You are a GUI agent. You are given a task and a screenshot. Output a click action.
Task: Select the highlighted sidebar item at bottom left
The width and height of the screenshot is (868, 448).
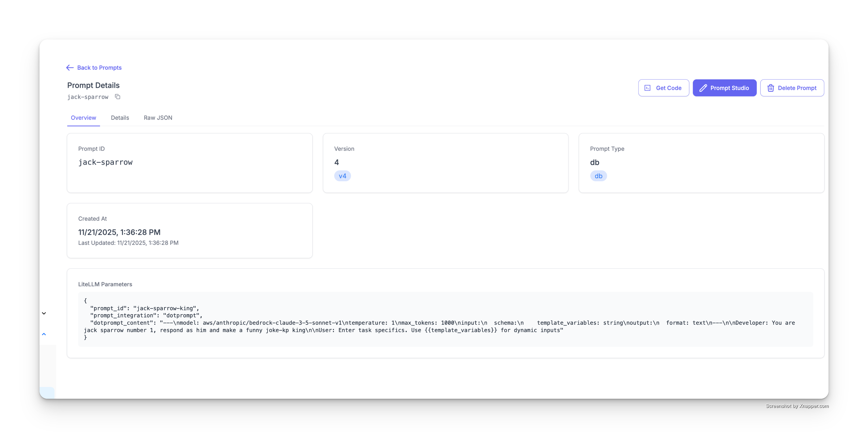click(x=47, y=392)
